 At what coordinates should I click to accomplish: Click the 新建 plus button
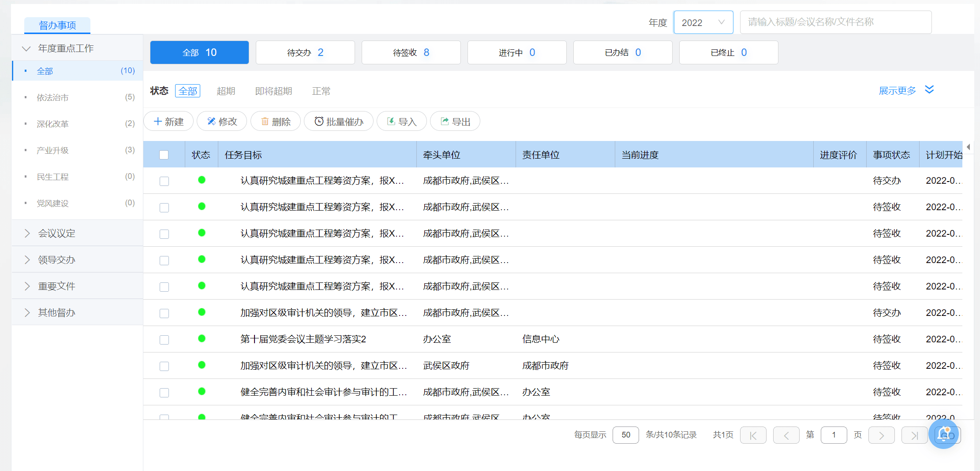[169, 121]
